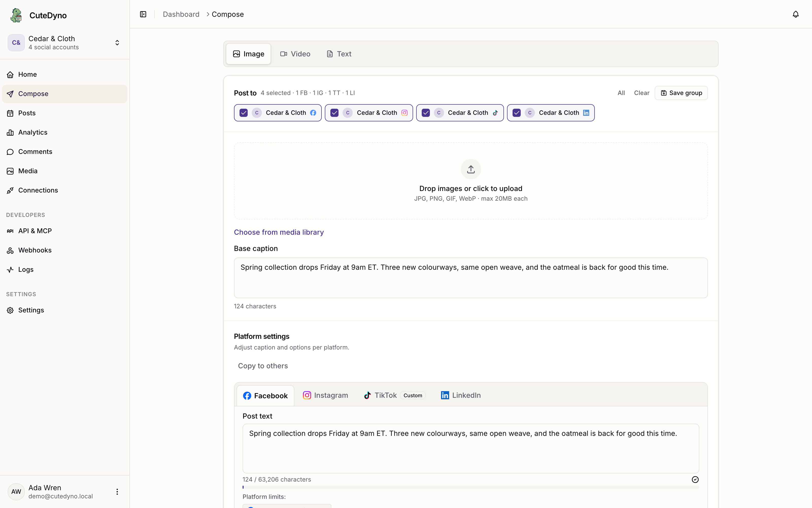Click the Home house icon

click(x=10, y=75)
